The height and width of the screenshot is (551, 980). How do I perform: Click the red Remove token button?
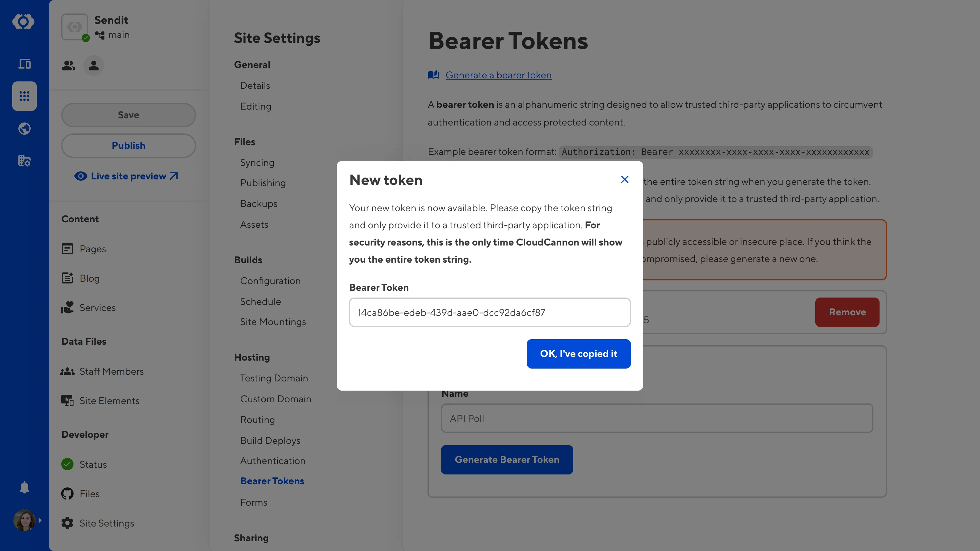pyautogui.click(x=847, y=312)
